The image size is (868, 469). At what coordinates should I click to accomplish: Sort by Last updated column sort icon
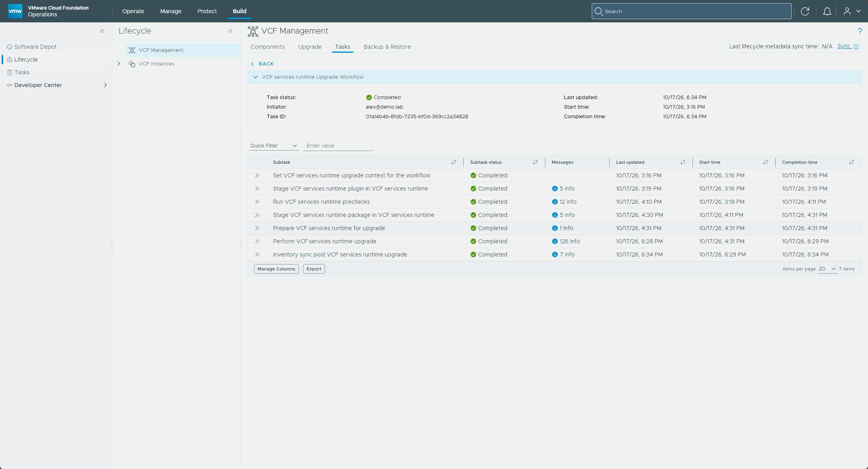point(683,162)
